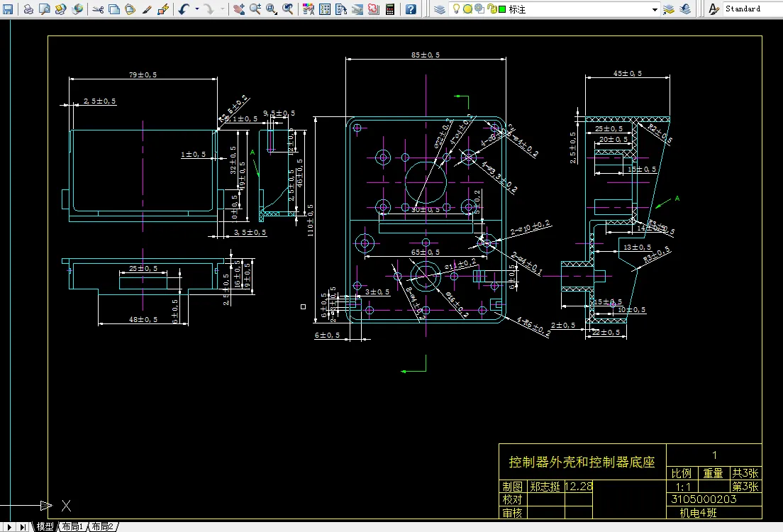Click the 3105000203 number text
Image resolution: width=783 pixels, height=532 pixels.
704,499
